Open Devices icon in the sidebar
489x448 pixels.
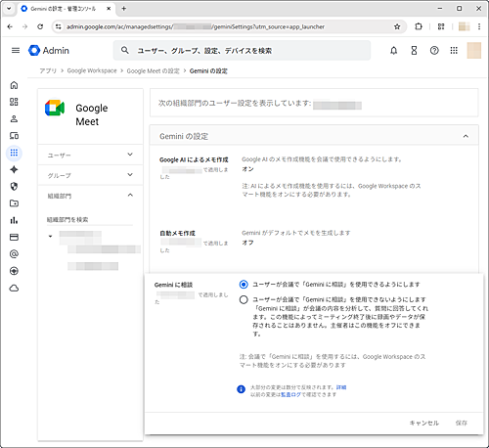click(14, 136)
